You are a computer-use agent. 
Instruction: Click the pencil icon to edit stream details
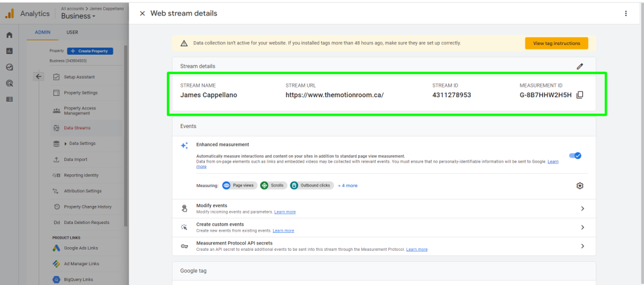tap(580, 66)
